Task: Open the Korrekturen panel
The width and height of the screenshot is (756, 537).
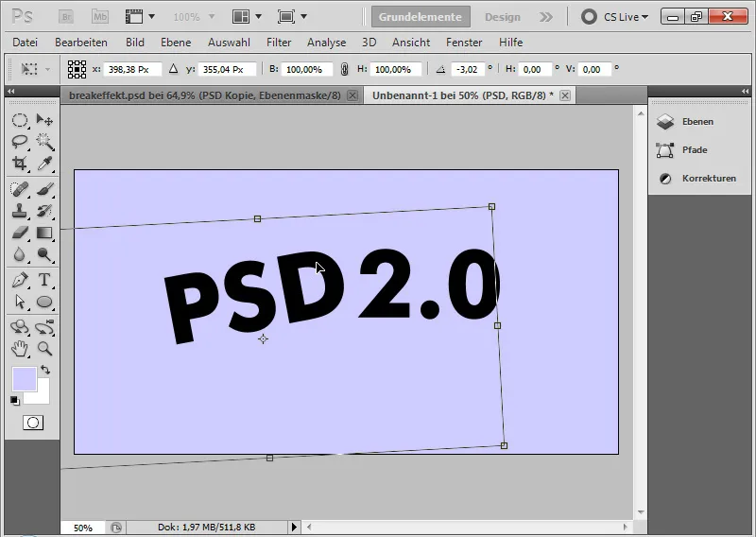Action: point(709,179)
